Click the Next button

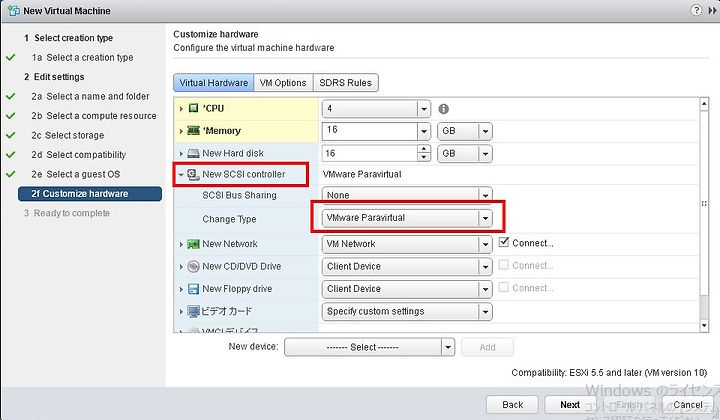coord(570,404)
